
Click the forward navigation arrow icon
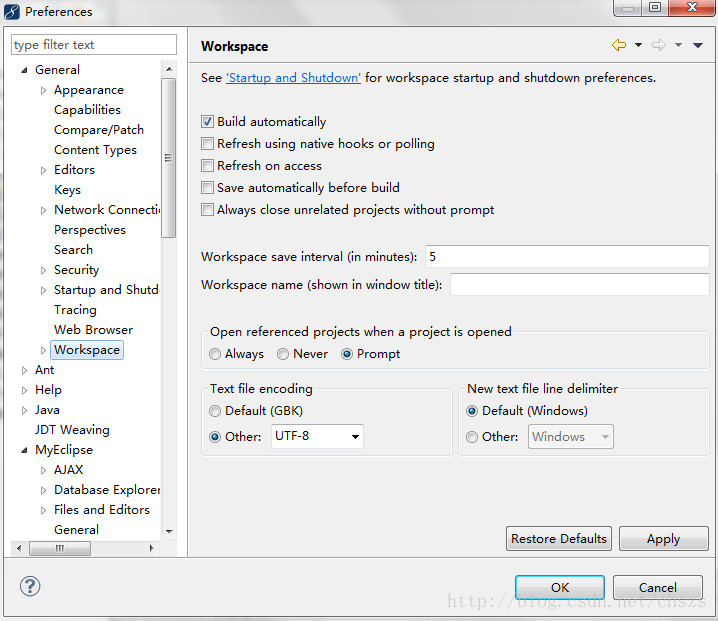pos(659,45)
